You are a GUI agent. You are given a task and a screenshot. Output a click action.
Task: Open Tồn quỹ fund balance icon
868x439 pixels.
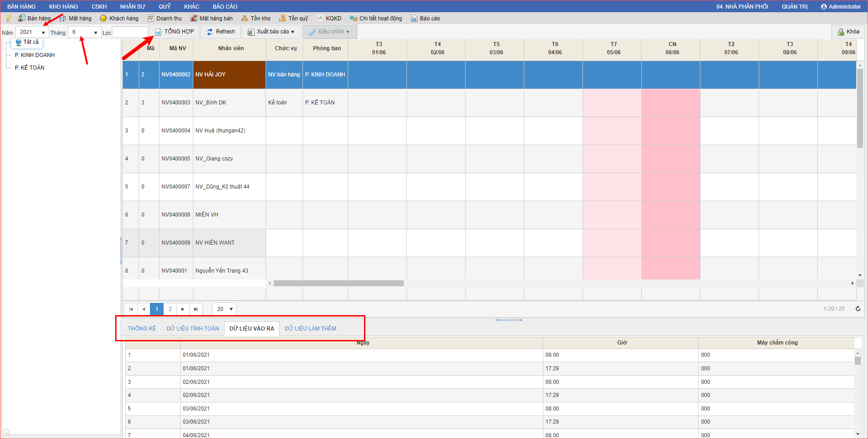(294, 19)
